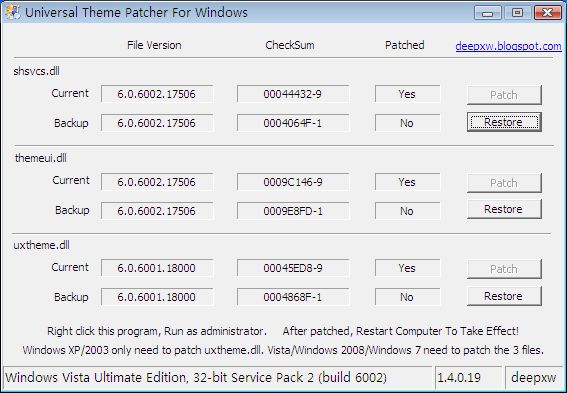Click the File Version column header
This screenshot has height=393, width=567.
coord(154,45)
